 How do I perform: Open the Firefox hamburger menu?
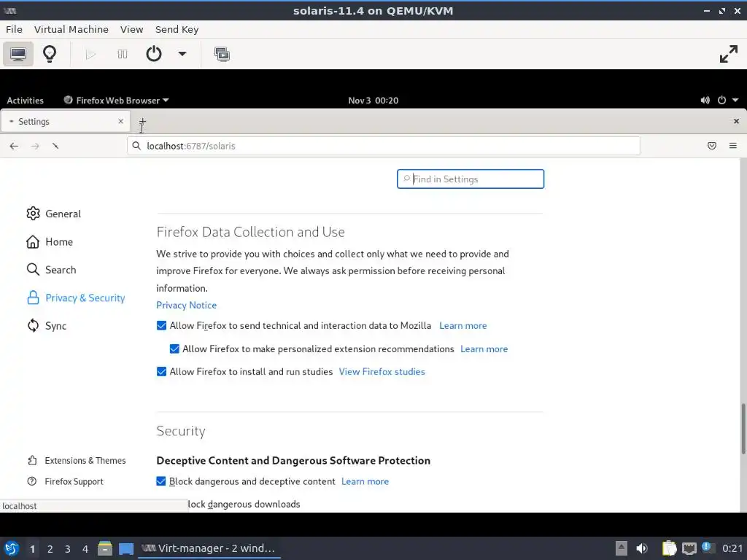pyautogui.click(x=732, y=146)
